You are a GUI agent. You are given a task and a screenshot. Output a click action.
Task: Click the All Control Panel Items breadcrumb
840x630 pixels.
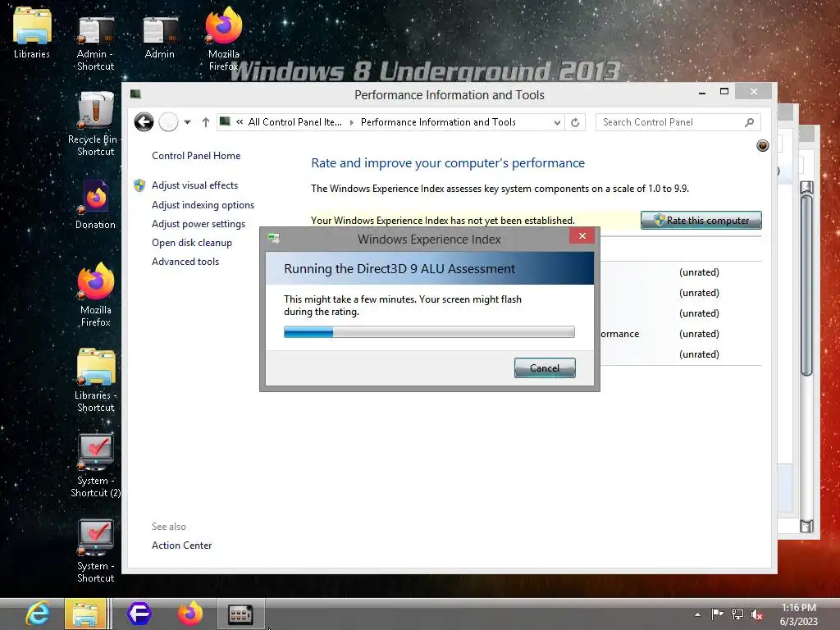[294, 122]
